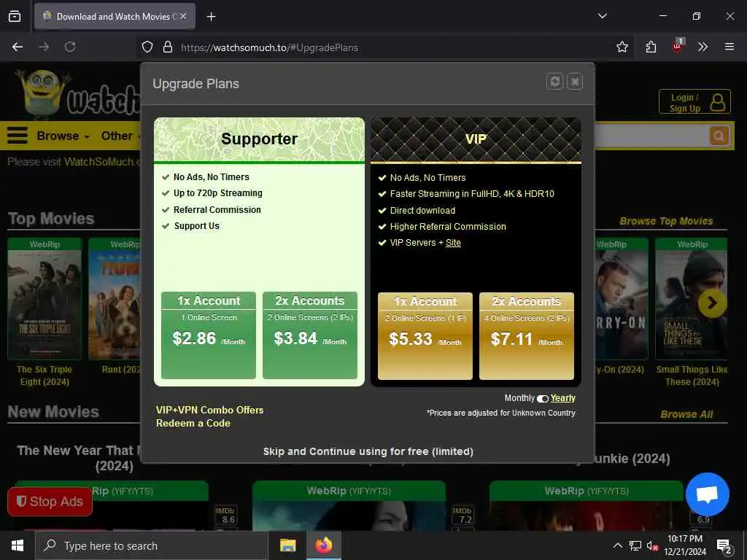This screenshot has height=560, width=747.
Task: Select the Download and Watch Movies tab
Action: 115,16
